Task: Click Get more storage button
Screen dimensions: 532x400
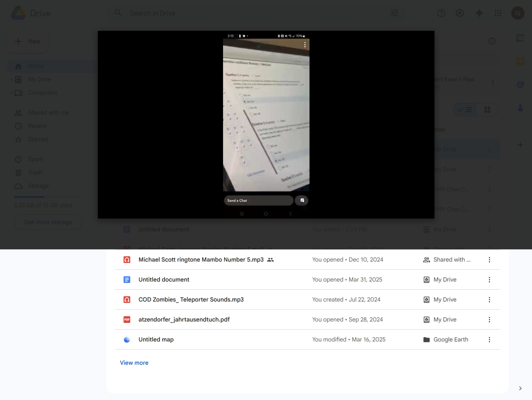Action: click(48, 222)
